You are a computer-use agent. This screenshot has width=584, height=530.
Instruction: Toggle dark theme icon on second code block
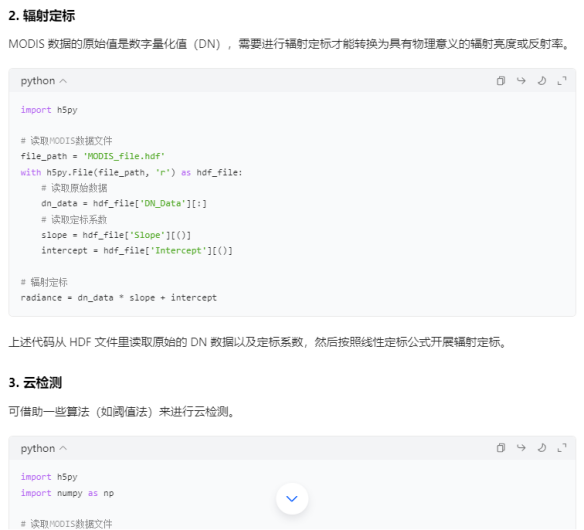(x=542, y=447)
